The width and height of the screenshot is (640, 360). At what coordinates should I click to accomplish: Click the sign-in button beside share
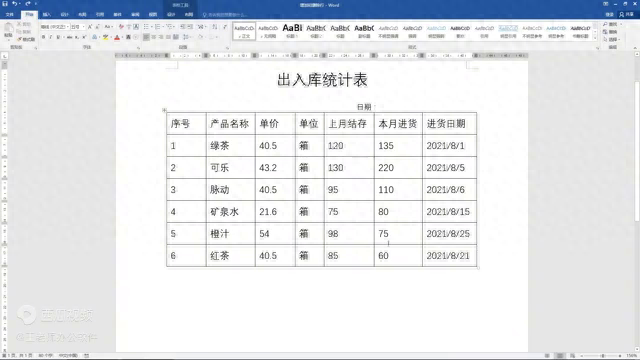pyautogui.click(x=609, y=14)
